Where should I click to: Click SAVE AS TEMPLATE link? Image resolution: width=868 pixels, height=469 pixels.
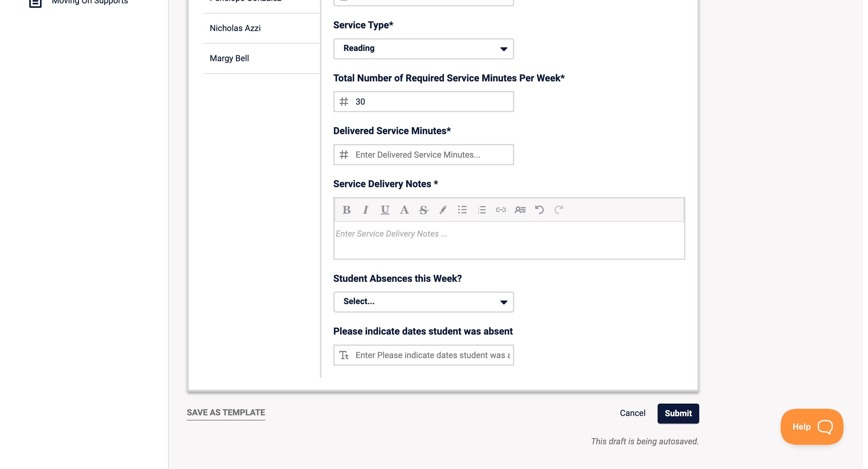226,413
